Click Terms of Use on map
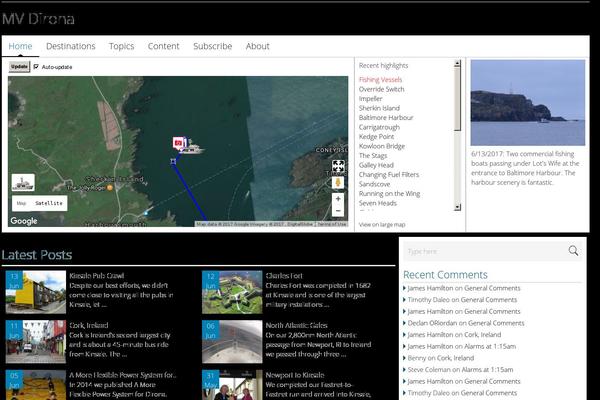This screenshot has width=600, height=400. [331, 224]
